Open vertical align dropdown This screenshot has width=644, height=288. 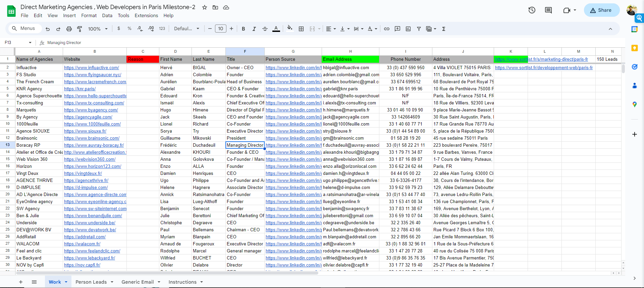[x=345, y=29]
